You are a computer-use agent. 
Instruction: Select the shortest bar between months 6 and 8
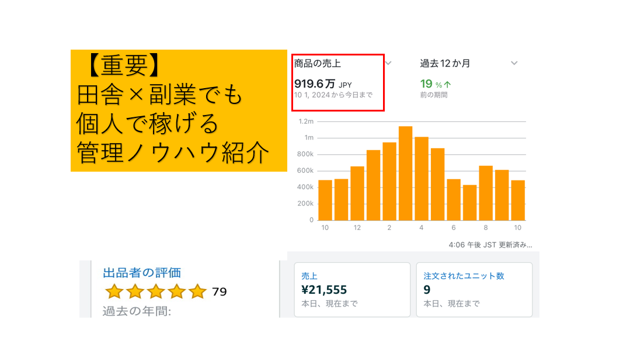coord(469,202)
